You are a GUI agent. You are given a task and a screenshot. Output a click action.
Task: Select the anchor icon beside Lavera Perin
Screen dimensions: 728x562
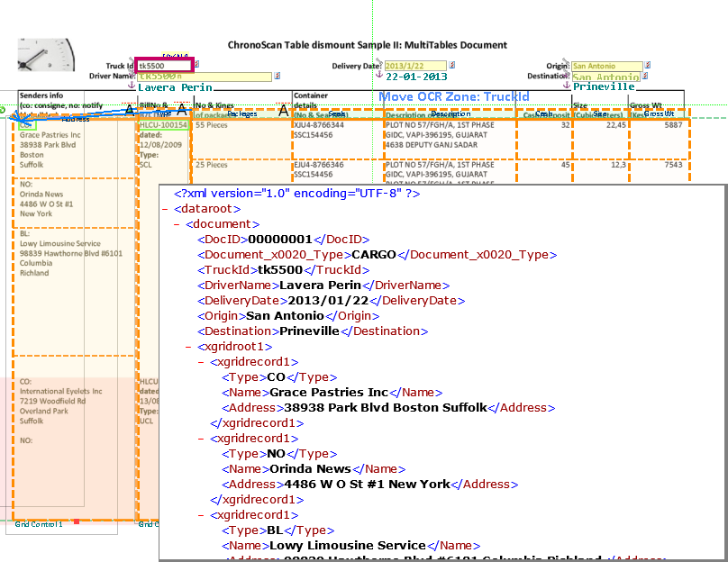(x=132, y=85)
